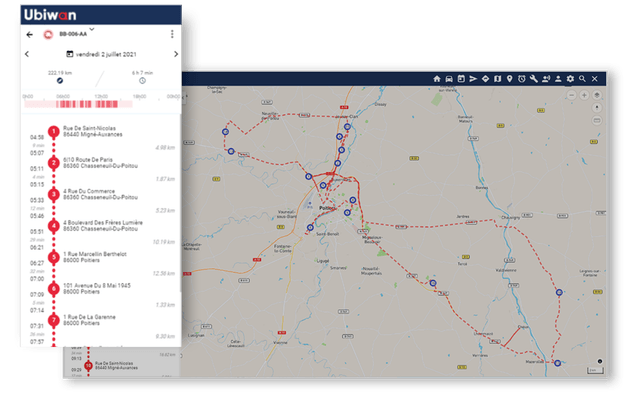
Task: Click the red activity segments on day timeline
Action: pos(87,104)
